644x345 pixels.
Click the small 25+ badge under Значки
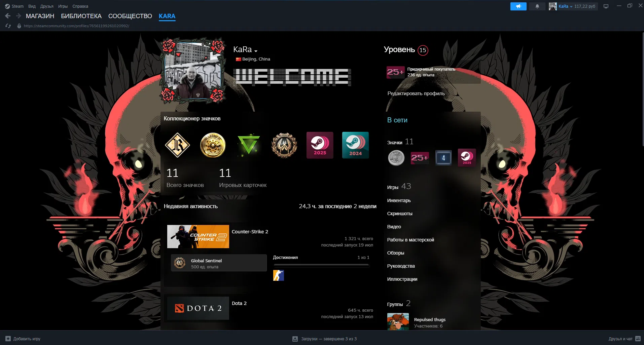pos(420,158)
